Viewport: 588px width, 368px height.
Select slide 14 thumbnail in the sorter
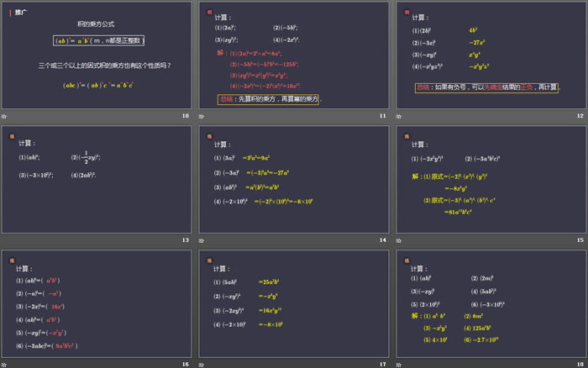coord(294,179)
